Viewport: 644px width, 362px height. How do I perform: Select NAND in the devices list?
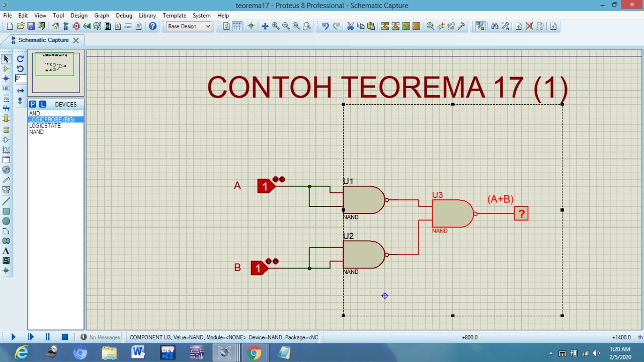pos(56,132)
